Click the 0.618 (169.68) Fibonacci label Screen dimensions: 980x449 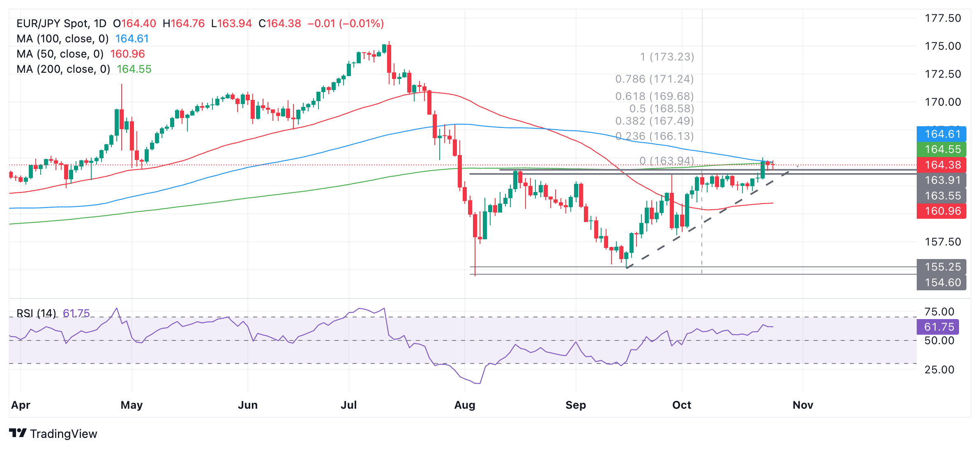click(654, 96)
